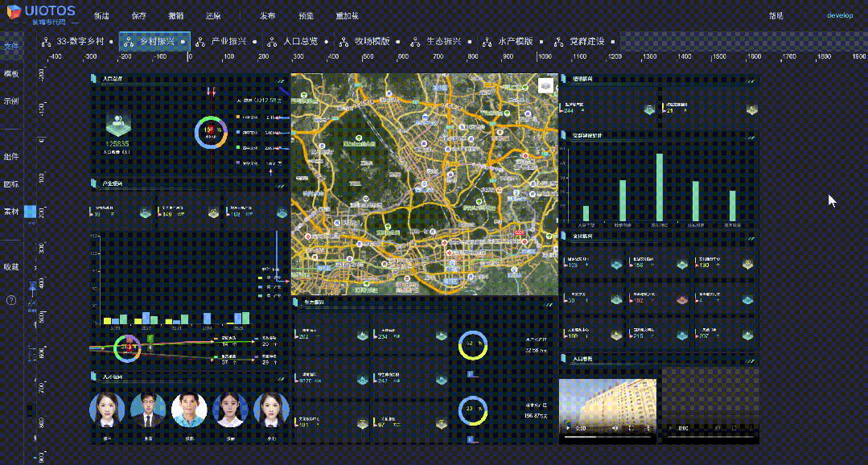
Task: Click the icon on the 234 stat card
Action: coord(441,335)
